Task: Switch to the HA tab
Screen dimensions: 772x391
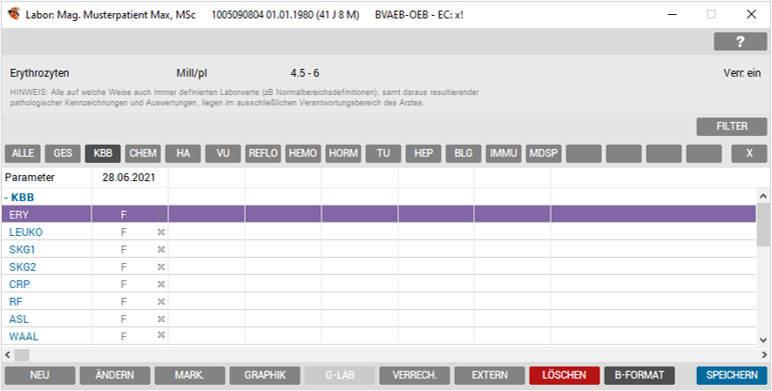Action: (183, 154)
